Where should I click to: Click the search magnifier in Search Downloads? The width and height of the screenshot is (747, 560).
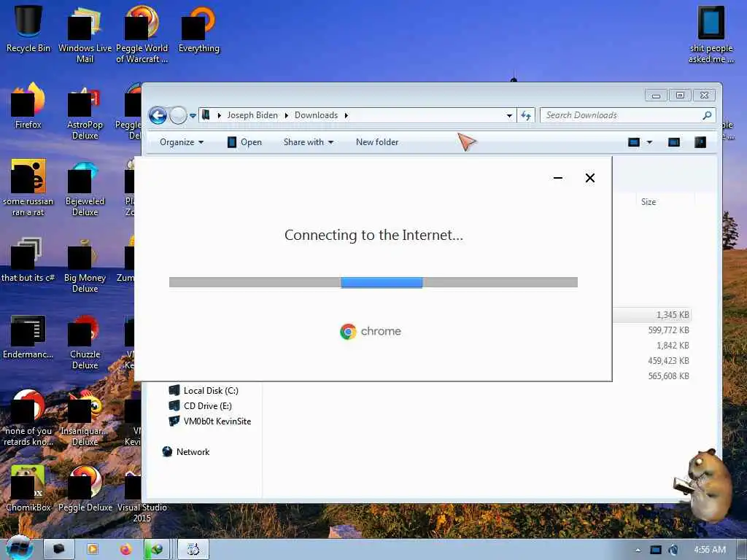tap(707, 115)
